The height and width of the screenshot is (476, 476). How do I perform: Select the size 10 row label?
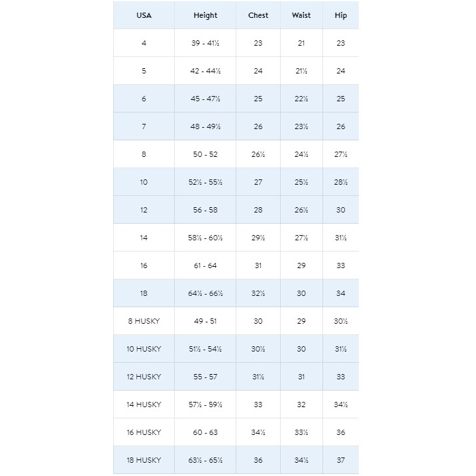tap(144, 182)
